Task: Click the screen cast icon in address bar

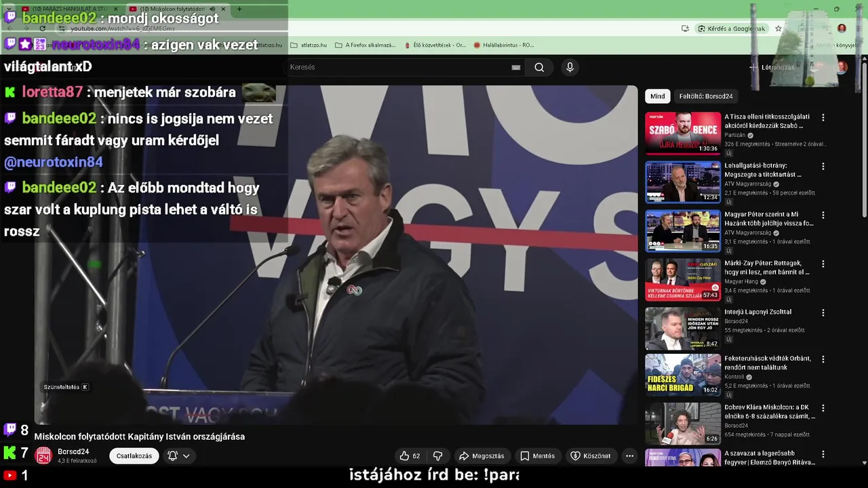Action: pyautogui.click(x=686, y=28)
